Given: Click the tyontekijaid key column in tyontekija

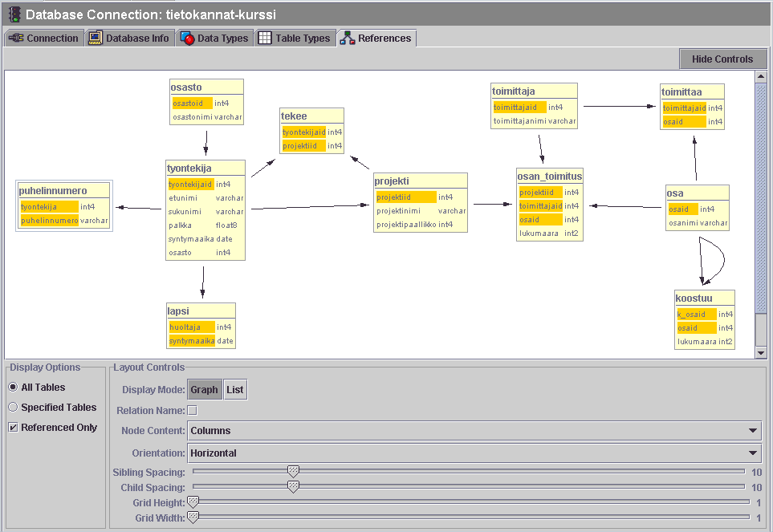Looking at the screenshot, I should [191, 185].
